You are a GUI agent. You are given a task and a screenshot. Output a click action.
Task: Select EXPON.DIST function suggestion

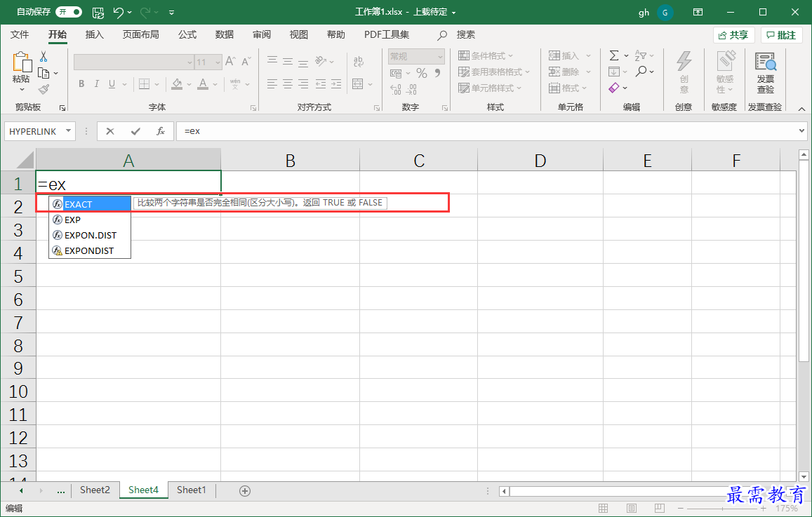tap(90, 235)
